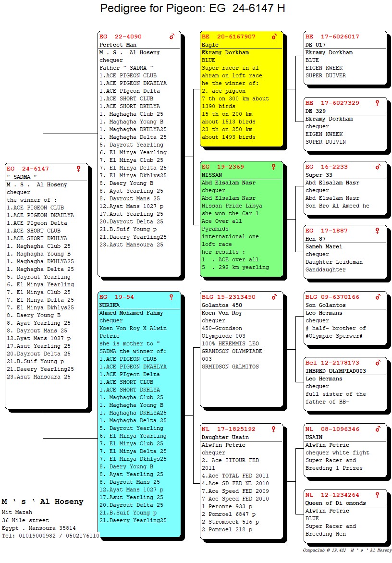
Task: Select ring number BE 17-6026017
Action: pyautogui.click(x=332, y=37)
